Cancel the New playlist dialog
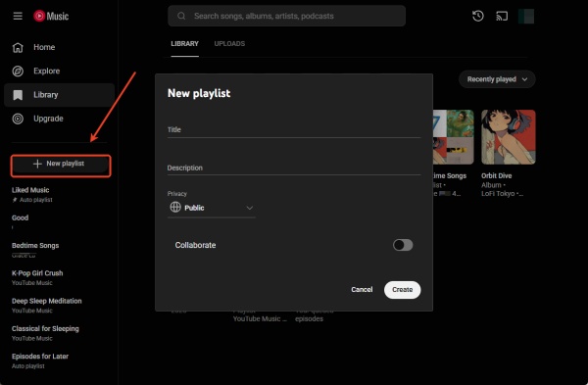The height and width of the screenshot is (385, 588). (362, 290)
